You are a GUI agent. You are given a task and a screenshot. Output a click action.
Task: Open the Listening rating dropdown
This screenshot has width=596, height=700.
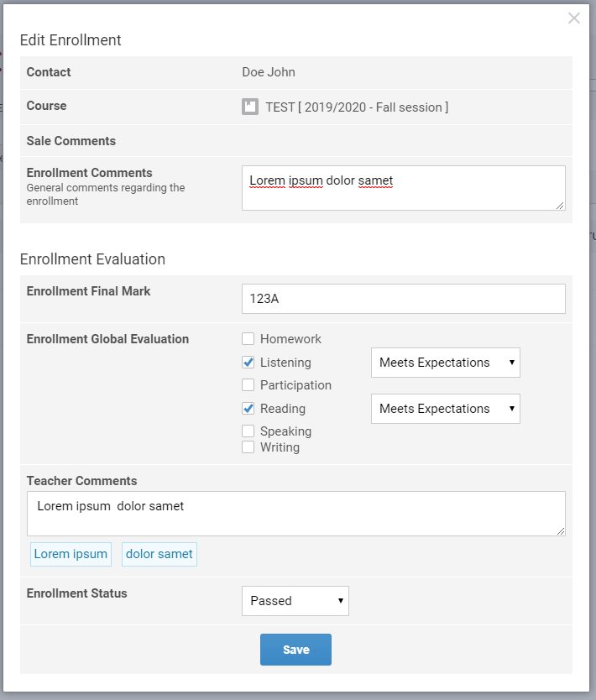pos(445,363)
